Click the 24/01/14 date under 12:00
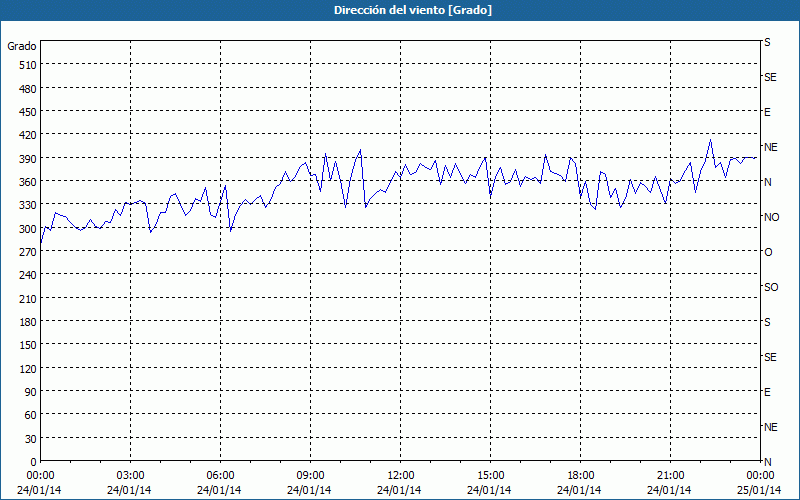This screenshot has width=800, height=500. (x=399, y=490)
